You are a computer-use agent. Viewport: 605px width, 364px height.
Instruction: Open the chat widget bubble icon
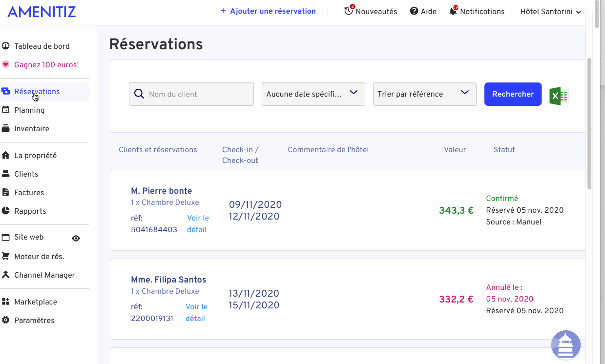click(x=565, y=345)
